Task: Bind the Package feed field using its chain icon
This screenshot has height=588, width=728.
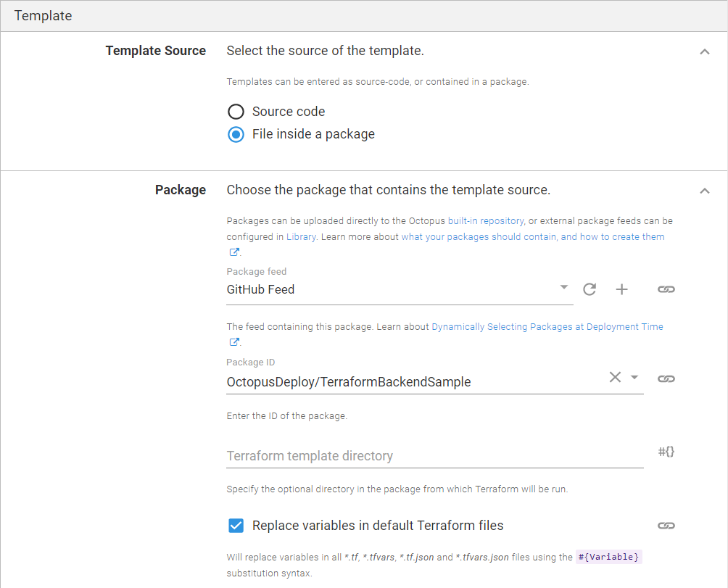Action: point(666,289)
